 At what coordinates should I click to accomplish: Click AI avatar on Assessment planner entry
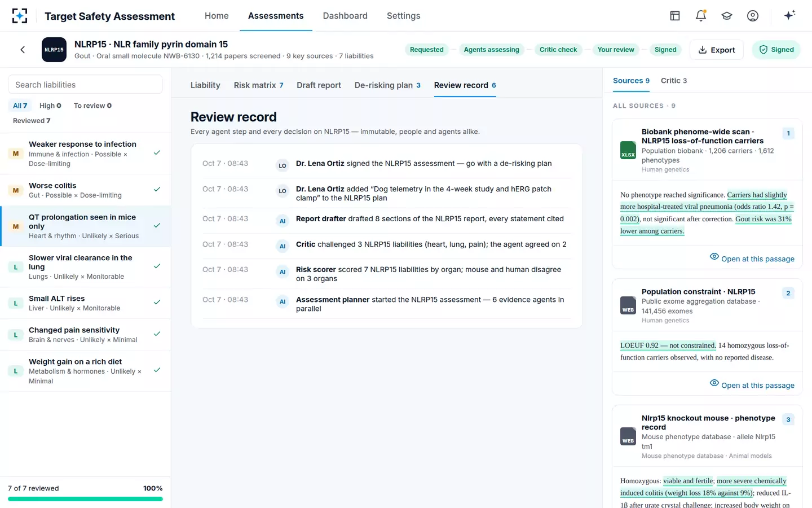[x=283, y=301]
